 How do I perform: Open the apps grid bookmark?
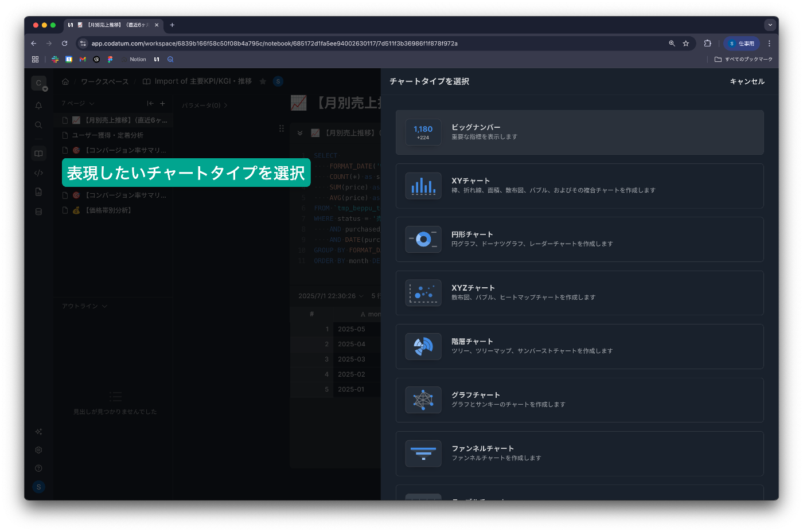pyautogui.click(x=35, y=59)
